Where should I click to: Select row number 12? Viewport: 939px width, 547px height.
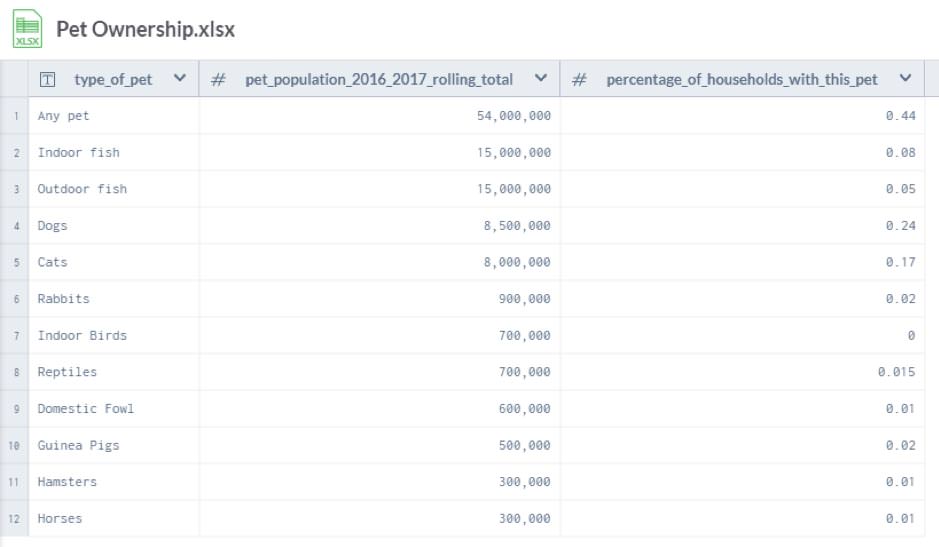coord(15,518)
